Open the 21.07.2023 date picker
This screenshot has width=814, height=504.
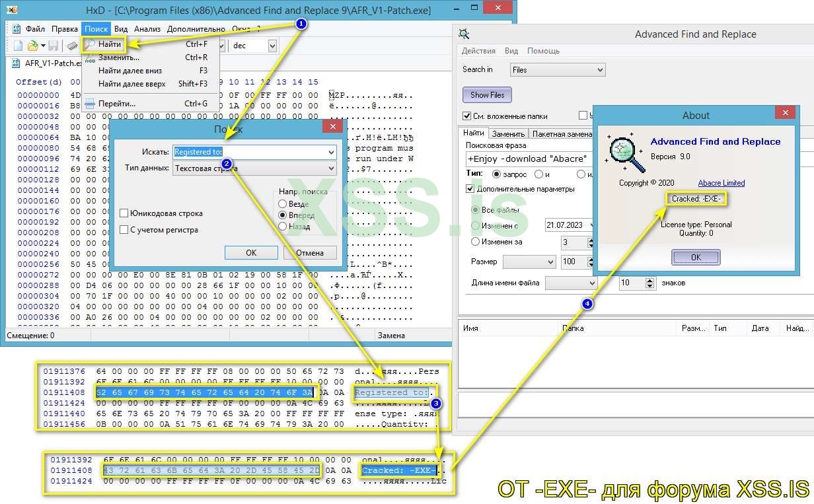(570, 225)
